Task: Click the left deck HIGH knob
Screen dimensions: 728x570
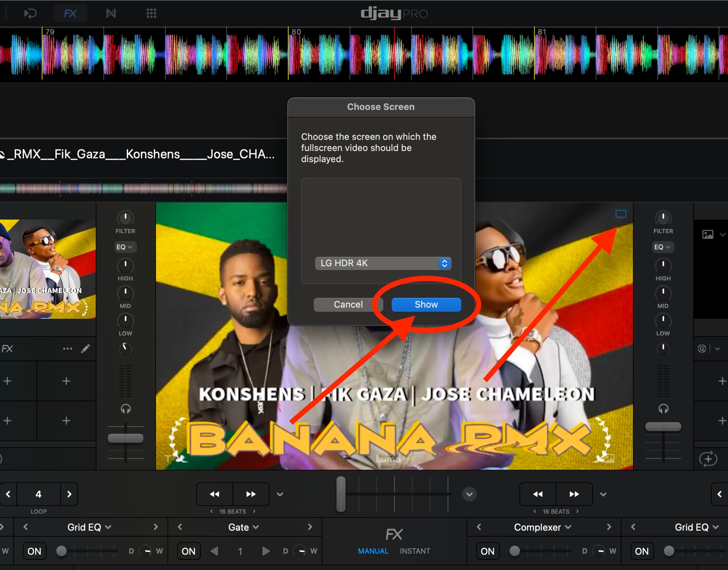Action: 125,266
